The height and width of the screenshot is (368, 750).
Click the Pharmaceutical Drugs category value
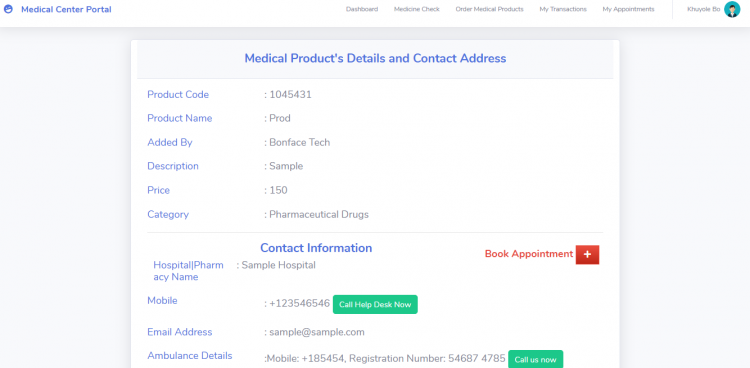(319, 214)
